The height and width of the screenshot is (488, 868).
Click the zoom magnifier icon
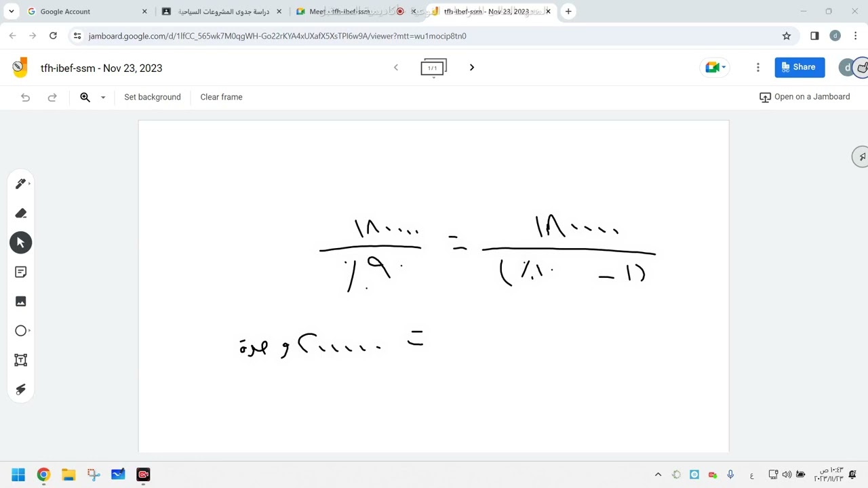coord(85,97)
